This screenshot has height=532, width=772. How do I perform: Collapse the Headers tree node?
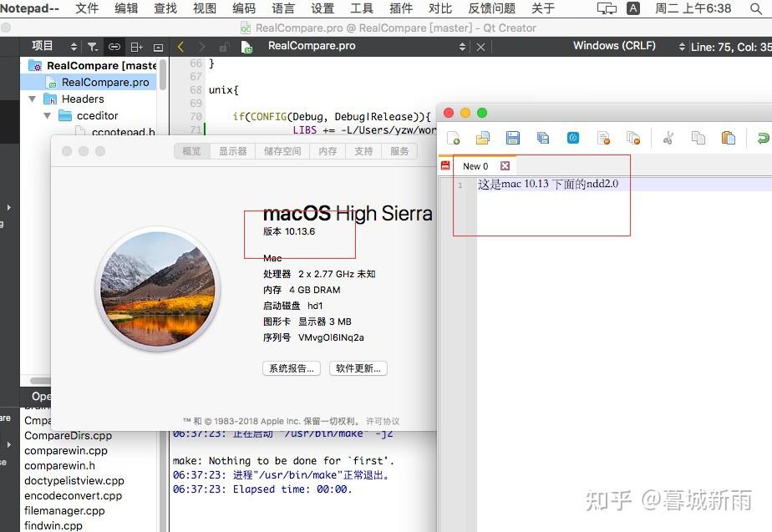point(31,99)
